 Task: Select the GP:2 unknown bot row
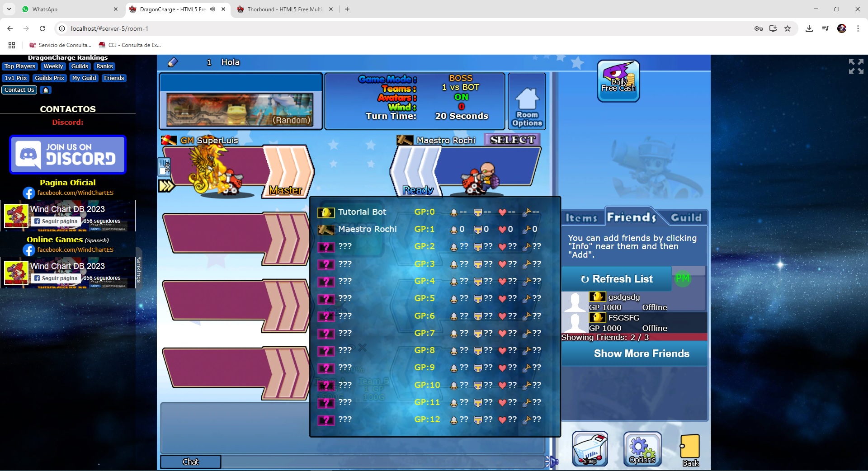pos(435,246)
